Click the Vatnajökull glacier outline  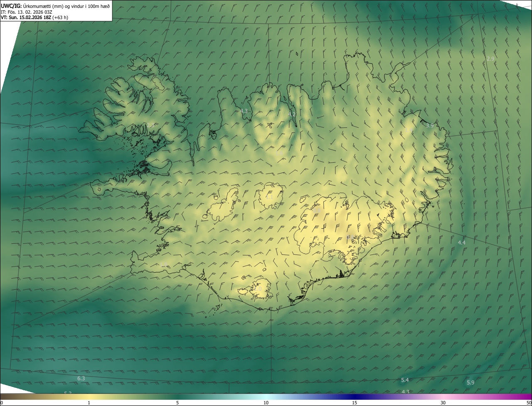(x=345, y=228)
